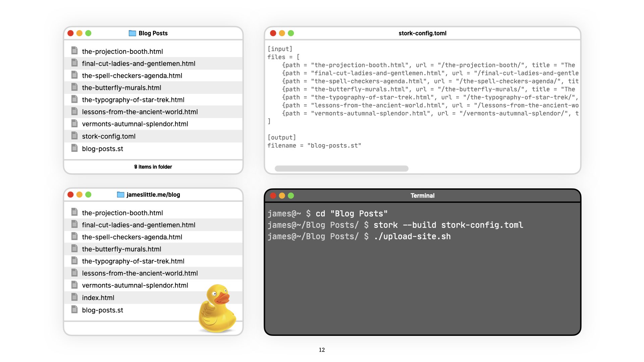Viewport: 644px width, 362px height.
Task: Click the cd "Blog Posts" command in Terminal
Action: click(x=352, y=214)
